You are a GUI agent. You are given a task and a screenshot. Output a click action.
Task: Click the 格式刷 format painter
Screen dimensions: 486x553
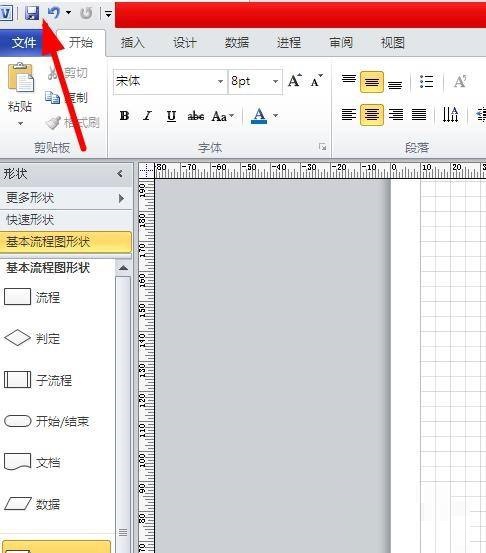72,122
